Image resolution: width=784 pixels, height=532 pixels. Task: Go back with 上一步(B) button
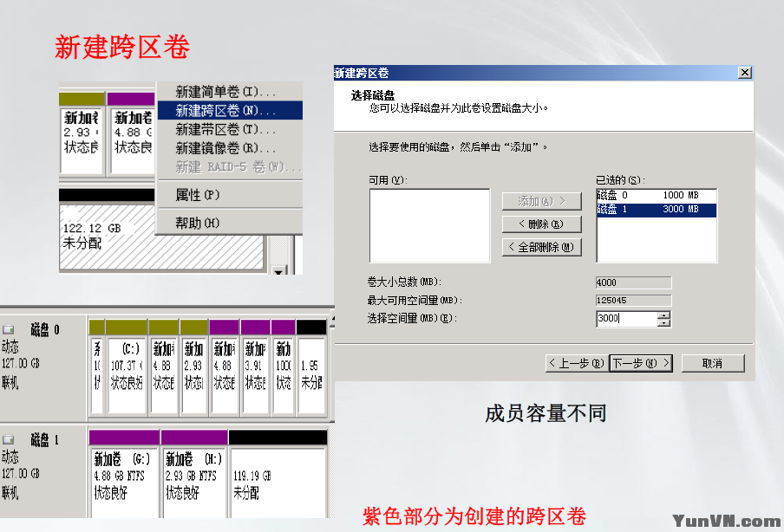(x=577, y=363)
